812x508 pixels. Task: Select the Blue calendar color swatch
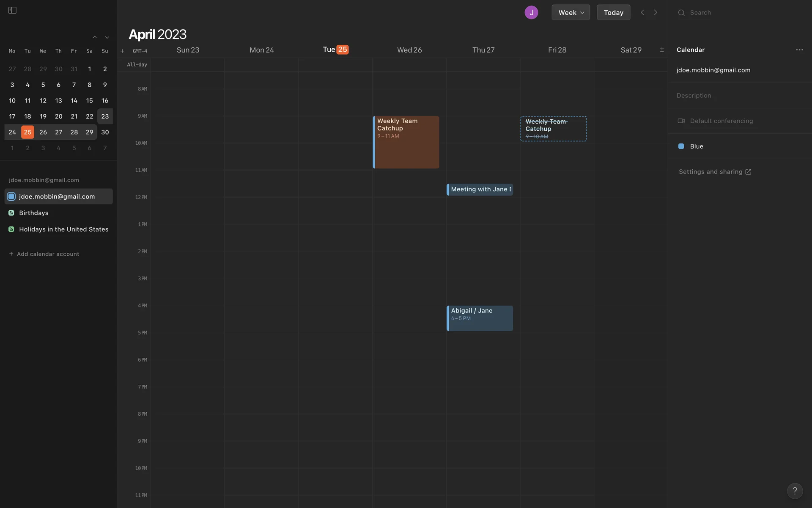click(x=681, y=146)
